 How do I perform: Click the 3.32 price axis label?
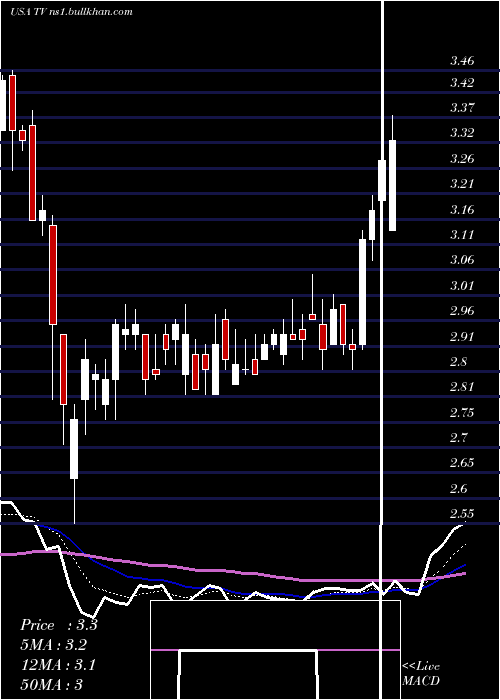[x=462, y=133]
